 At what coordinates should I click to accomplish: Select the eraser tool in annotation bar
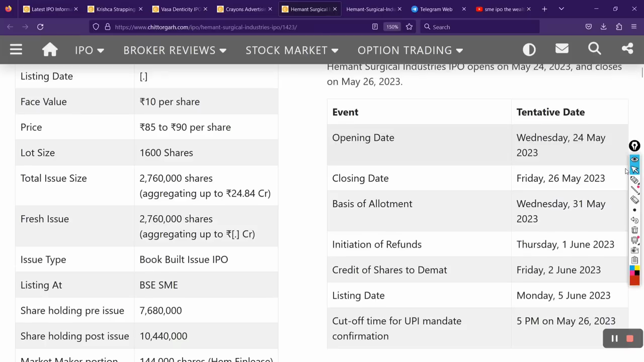[x=634, y=200]
